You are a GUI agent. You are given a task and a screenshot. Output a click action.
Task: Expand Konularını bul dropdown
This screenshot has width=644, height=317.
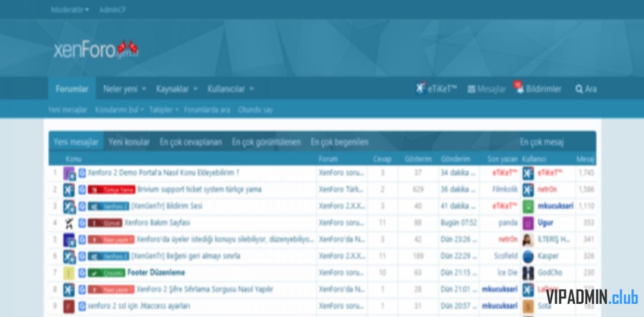(x=119, y=110)
